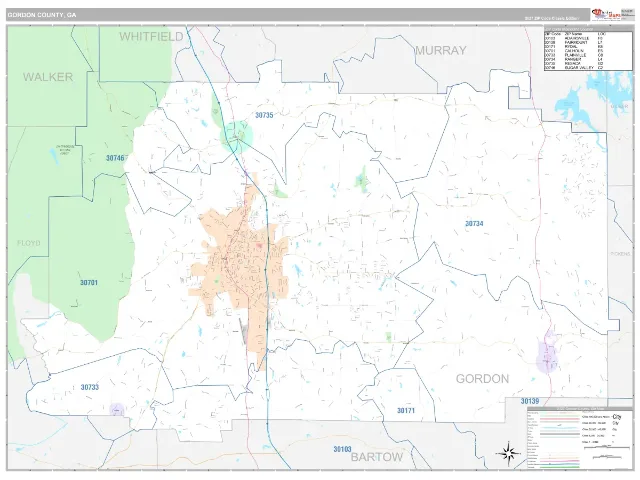Click the MURRAY county label

[440, 51]
